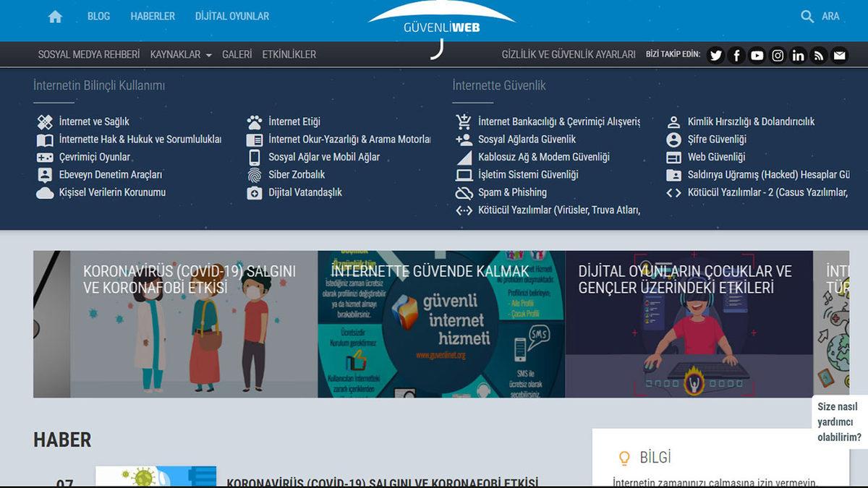Open Gizlilik ve Güvenlik Ayarları
The image size is (868, 488).
click(x=569, y=54)
